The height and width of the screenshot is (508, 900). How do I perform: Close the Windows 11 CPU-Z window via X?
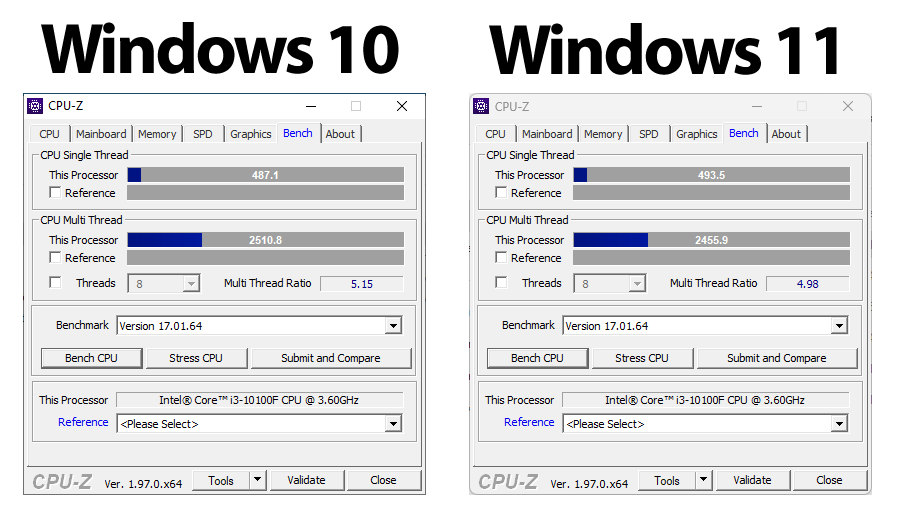[848, 106]
